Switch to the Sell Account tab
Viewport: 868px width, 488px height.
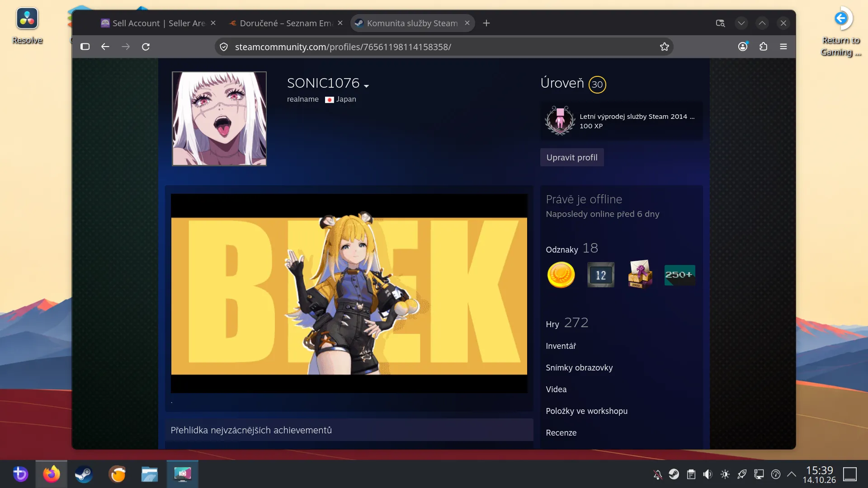[158, 23]
